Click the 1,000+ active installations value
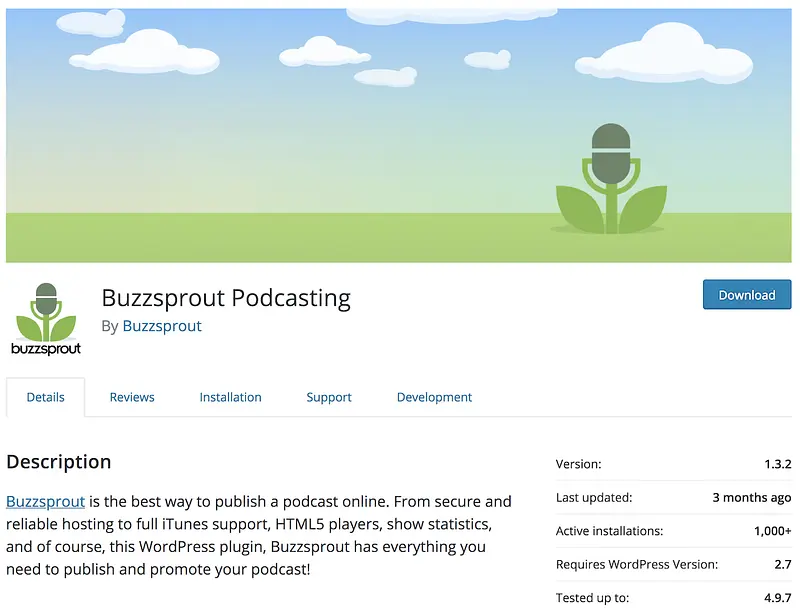The height and width of the screenshot is (609, 800). (x=772, y=531)
